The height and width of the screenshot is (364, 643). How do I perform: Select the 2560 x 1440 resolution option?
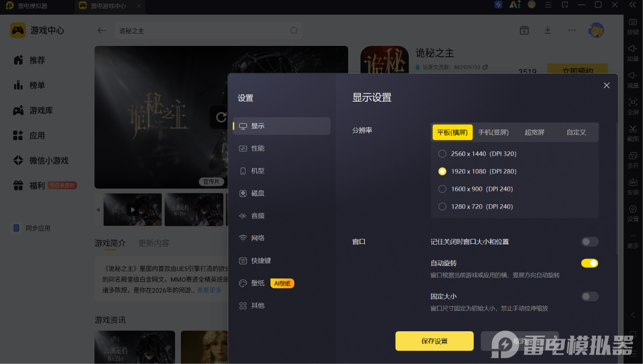[477, 153]
